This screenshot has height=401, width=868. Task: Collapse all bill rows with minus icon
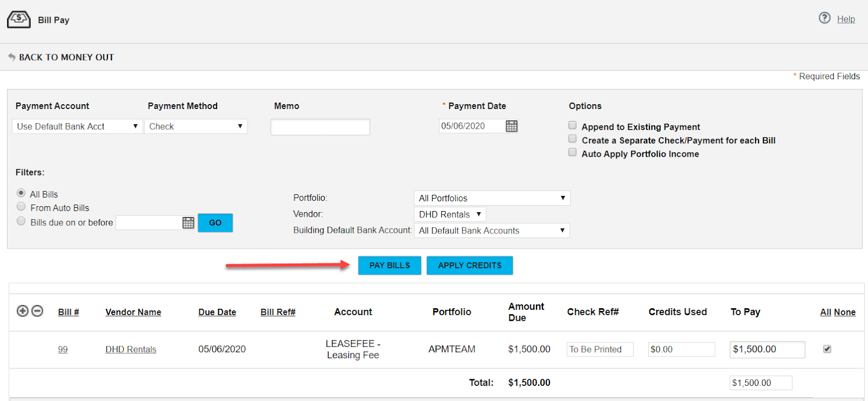[37, 311]
